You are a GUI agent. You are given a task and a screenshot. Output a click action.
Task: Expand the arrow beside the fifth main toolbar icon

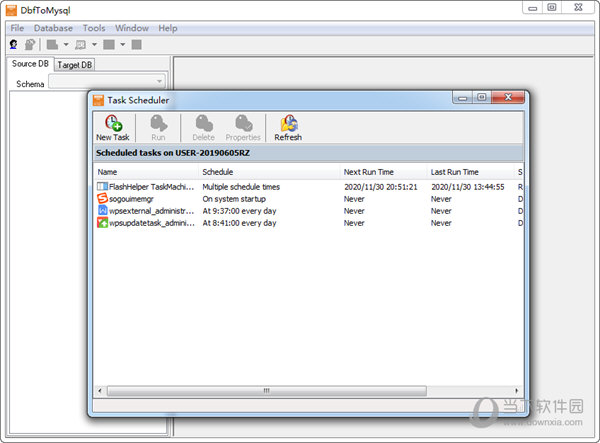(x=122, y=45)
